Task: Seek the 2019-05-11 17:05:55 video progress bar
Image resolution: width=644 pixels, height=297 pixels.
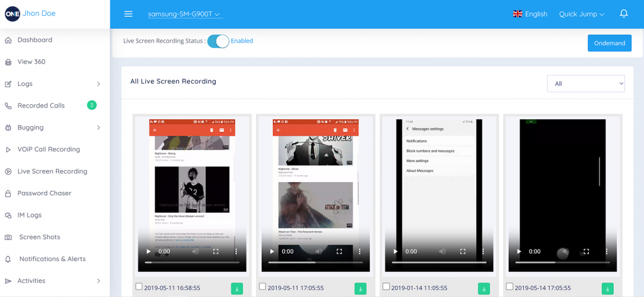Action: point(316,262)
